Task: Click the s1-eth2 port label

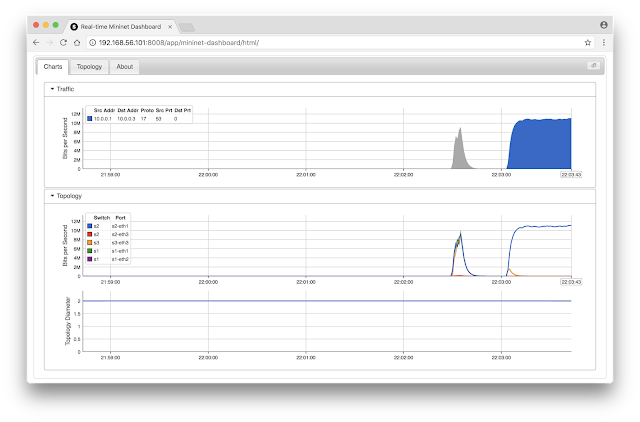Action: [120, 259]
